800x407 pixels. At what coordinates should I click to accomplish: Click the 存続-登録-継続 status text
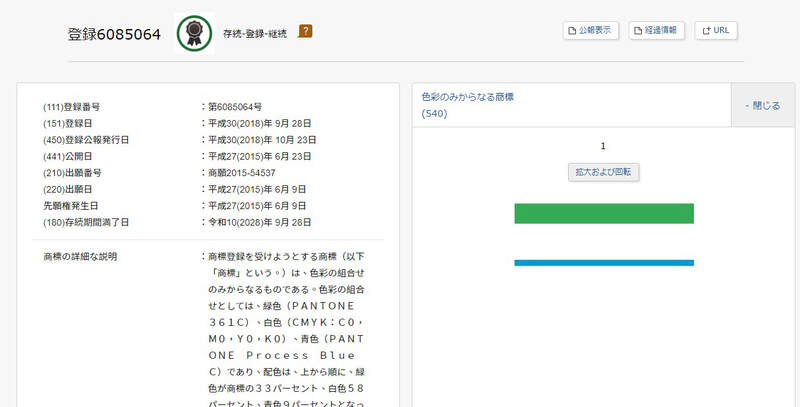pos(255,34)
